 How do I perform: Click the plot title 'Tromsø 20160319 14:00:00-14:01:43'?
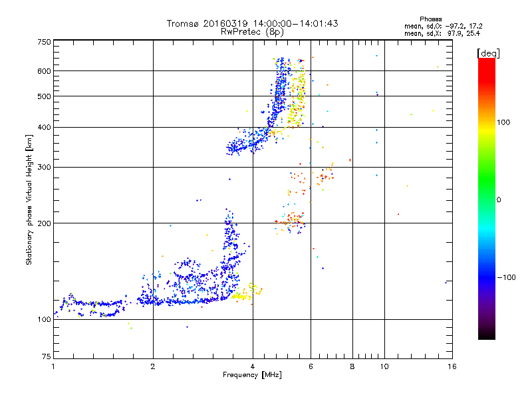click(x=252, y=23)
